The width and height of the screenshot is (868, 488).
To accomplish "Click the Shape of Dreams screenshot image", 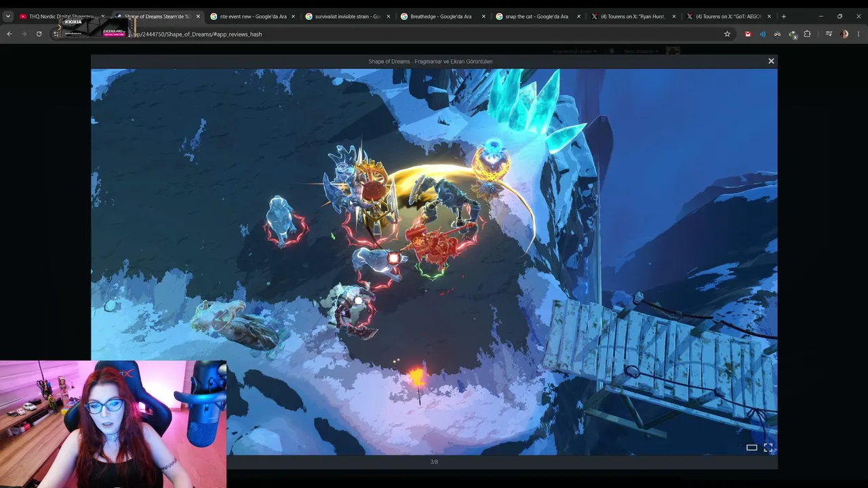I will coord(434,262).
